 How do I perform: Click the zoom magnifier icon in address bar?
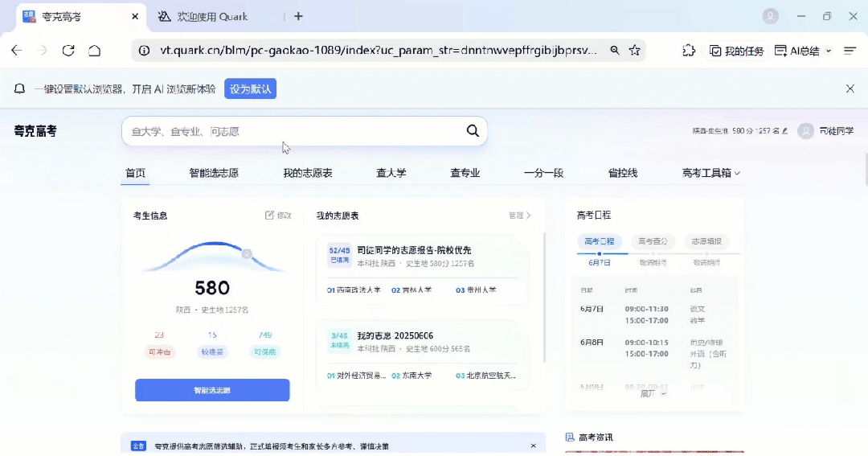(615, 51)
